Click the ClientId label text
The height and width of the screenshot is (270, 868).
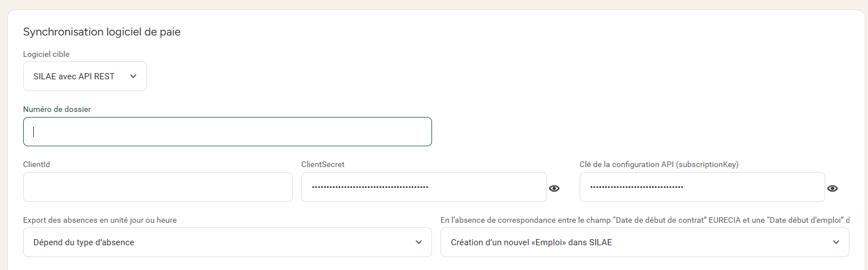(x=37, y=164)
